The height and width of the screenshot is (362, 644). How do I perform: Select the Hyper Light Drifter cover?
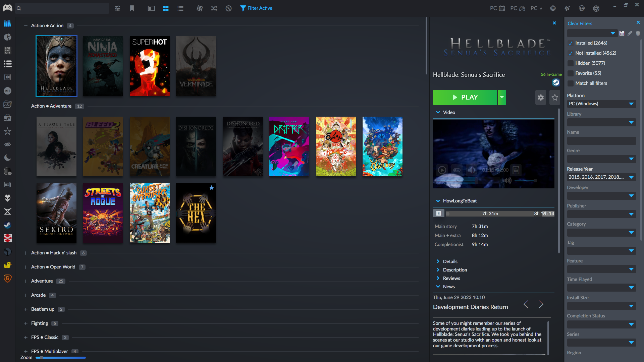(289, 146)
